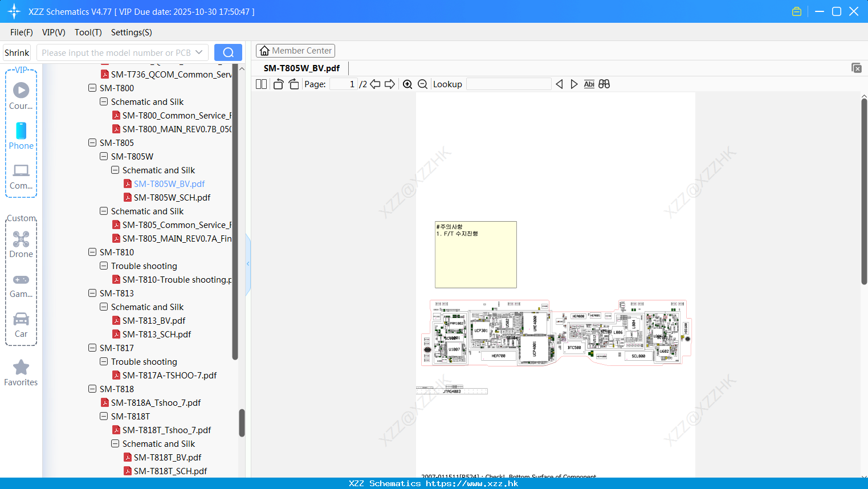
Task: Click the tab list icon at top right
Action: [857, 68]
